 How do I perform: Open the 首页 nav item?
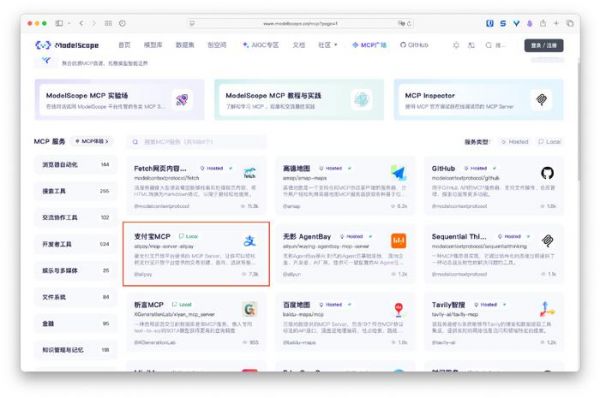124,45
